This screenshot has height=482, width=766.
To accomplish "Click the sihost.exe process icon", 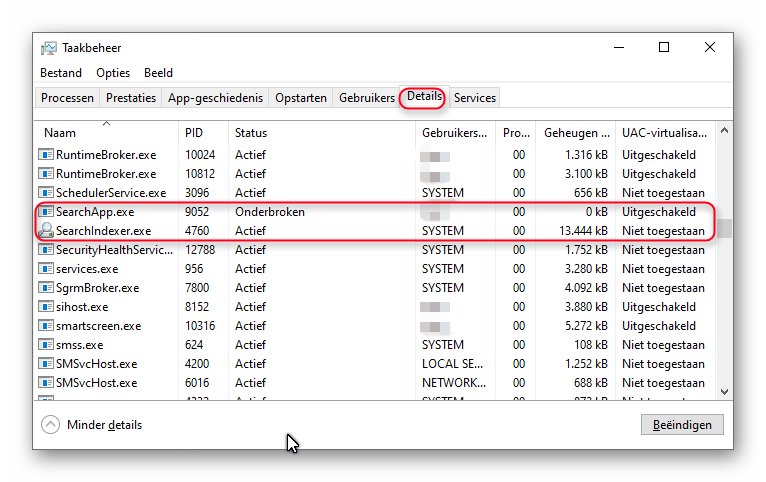I will (46, 307).
